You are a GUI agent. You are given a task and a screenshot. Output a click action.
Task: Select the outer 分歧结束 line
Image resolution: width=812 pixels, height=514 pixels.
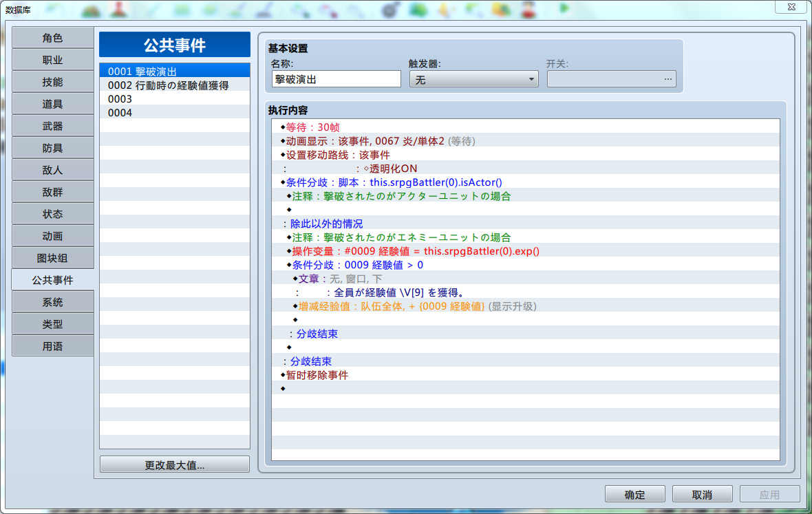[526, 361]
